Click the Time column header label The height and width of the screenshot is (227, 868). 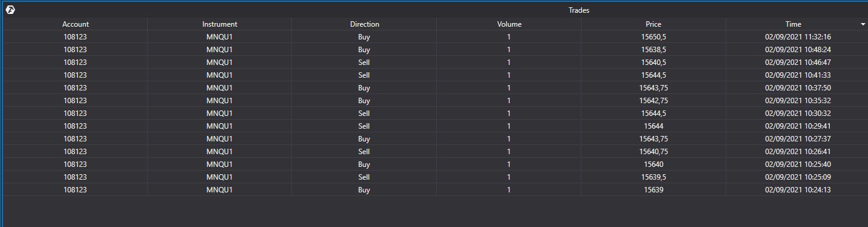point(793,24)
